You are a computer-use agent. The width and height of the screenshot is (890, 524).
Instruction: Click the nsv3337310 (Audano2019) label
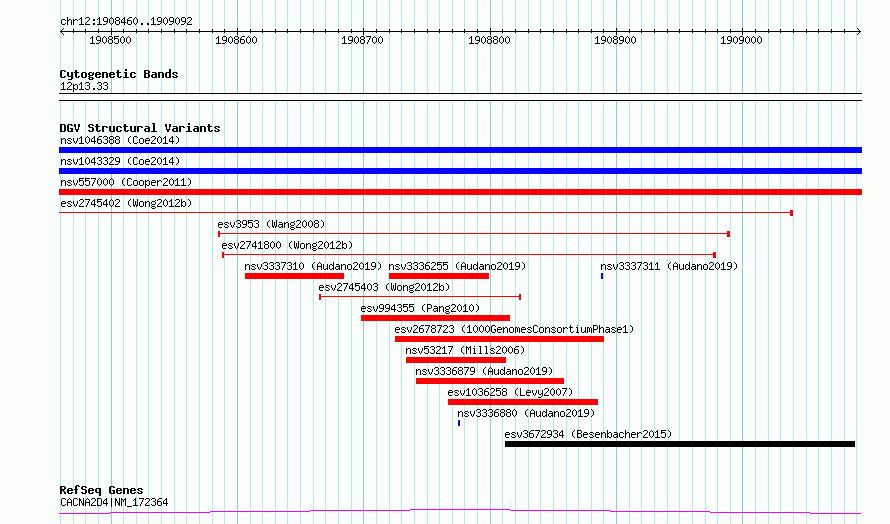tap(313, 266)
